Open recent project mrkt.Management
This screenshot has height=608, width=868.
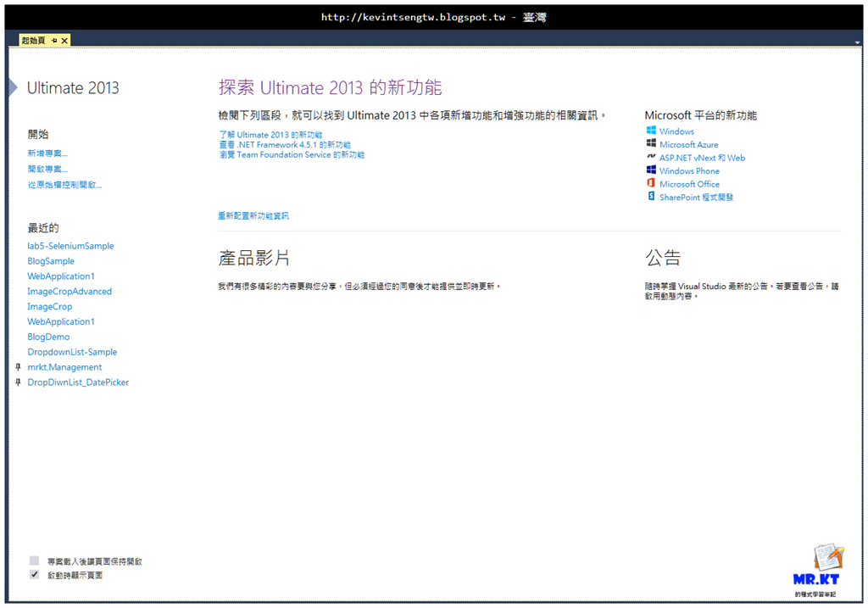coord(64,367)
